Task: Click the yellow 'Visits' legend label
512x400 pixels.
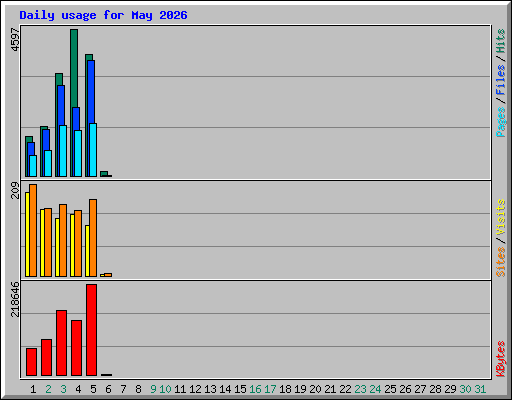Action: (x=501, y=217)
